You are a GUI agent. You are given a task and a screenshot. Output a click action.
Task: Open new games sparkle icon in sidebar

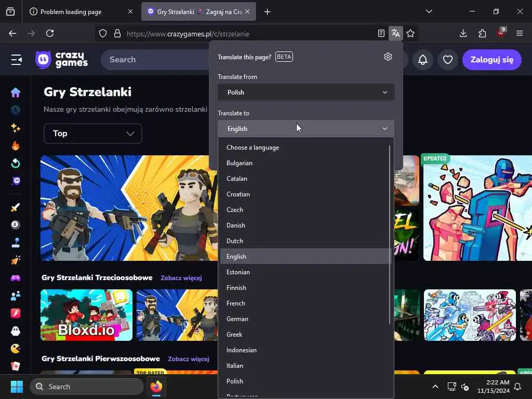15,128
